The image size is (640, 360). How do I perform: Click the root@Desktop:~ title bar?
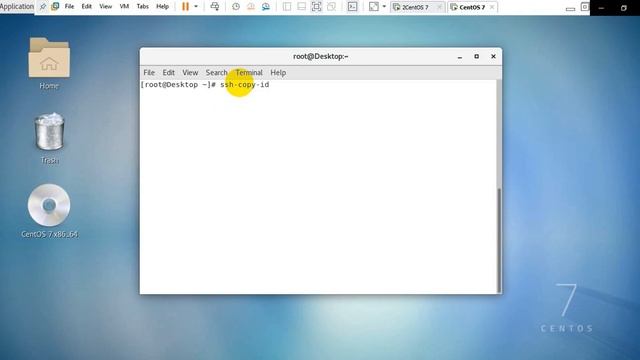pyautogui.click(x=321, y=56)
